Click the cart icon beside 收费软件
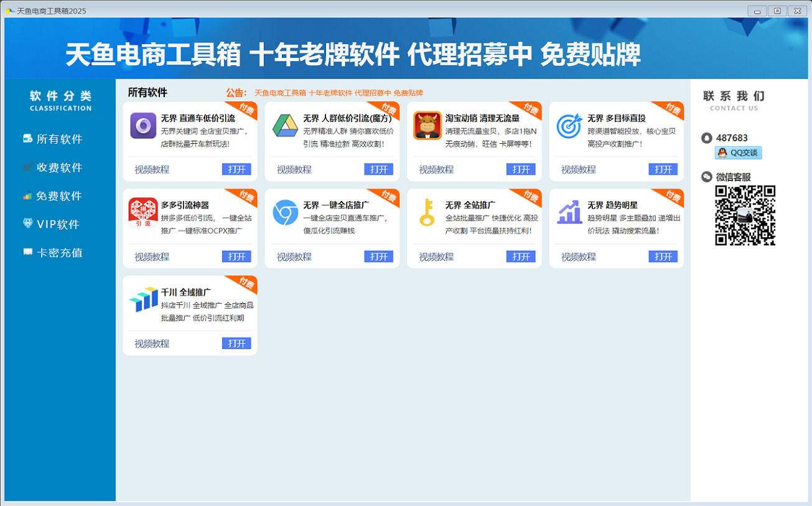Image resolution: width=812 pixels, height=506 pixels. (27, 167)
